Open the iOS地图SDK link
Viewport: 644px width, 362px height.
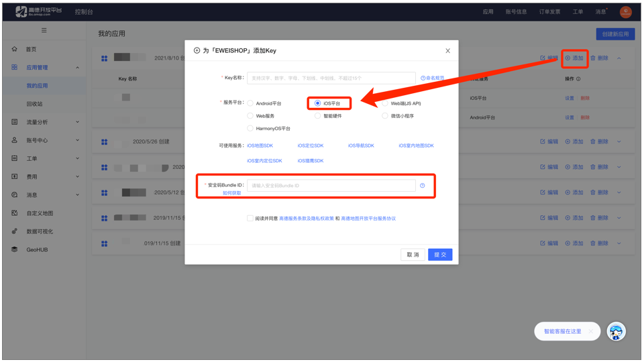pyautogui.click(x=260, y=145)
